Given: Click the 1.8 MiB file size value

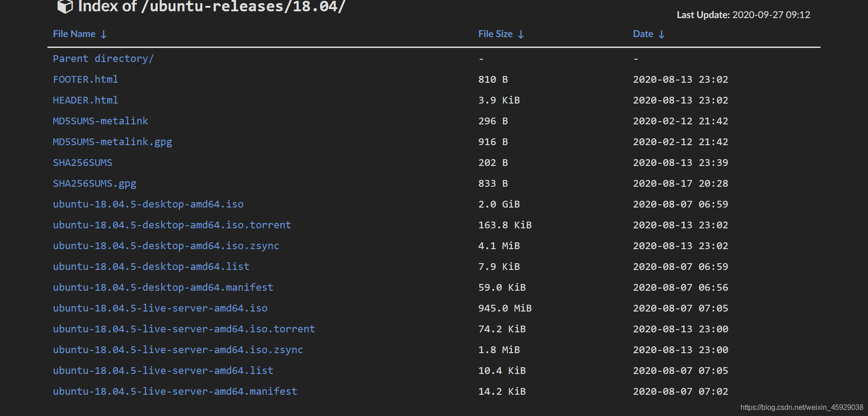Looking at the screenshot, I should [x=499, y=350].
